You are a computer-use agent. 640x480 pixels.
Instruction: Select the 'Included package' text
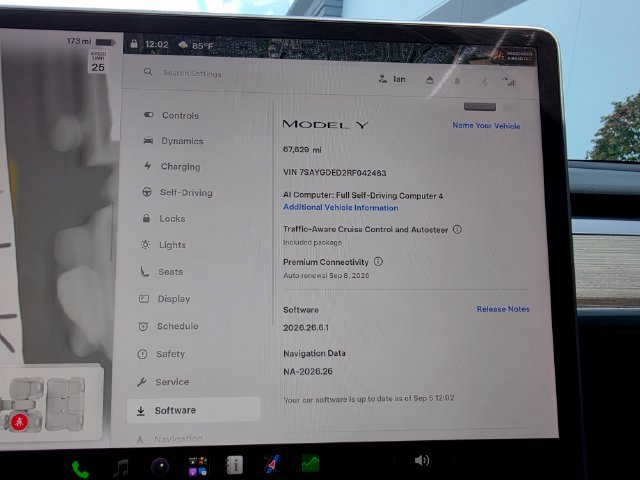click(x=312, y=242)
